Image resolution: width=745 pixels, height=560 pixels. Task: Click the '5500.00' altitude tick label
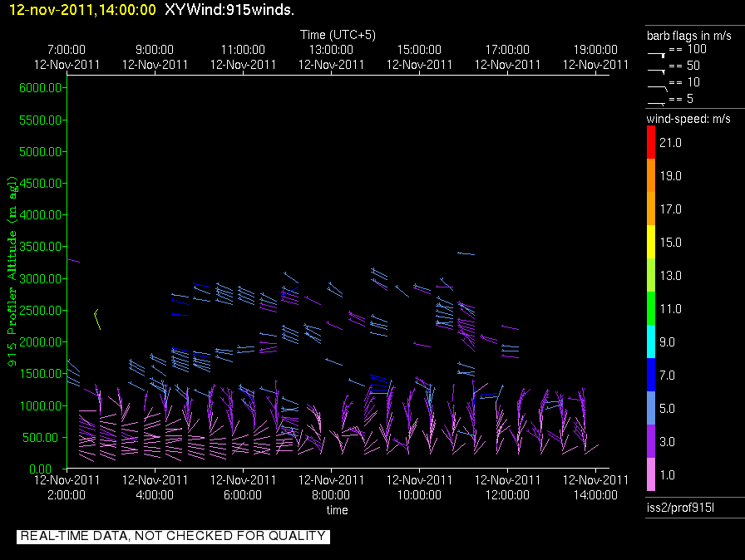pos(41,120)
